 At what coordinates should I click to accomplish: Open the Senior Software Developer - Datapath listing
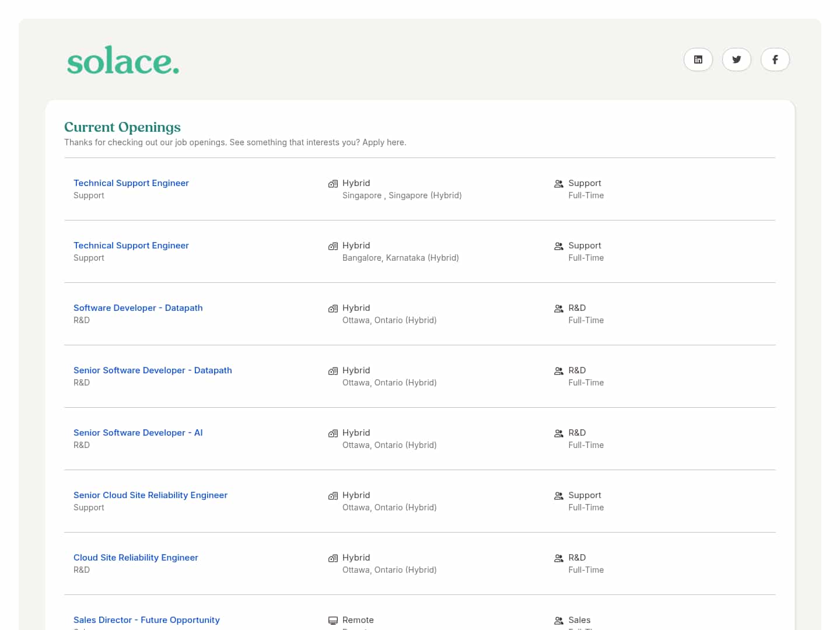point(152,370)
